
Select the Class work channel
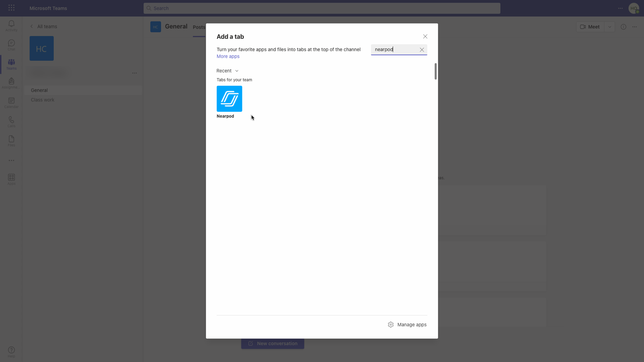83,100
